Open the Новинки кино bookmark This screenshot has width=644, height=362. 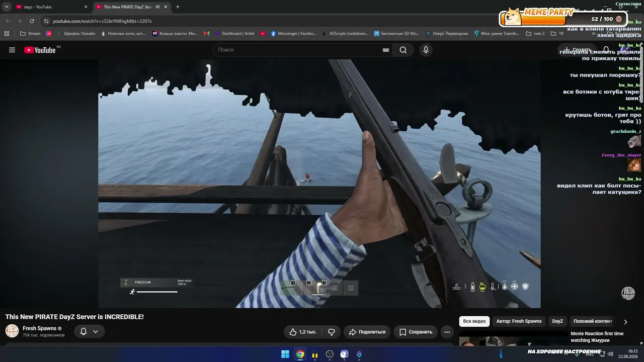point(123,34)
